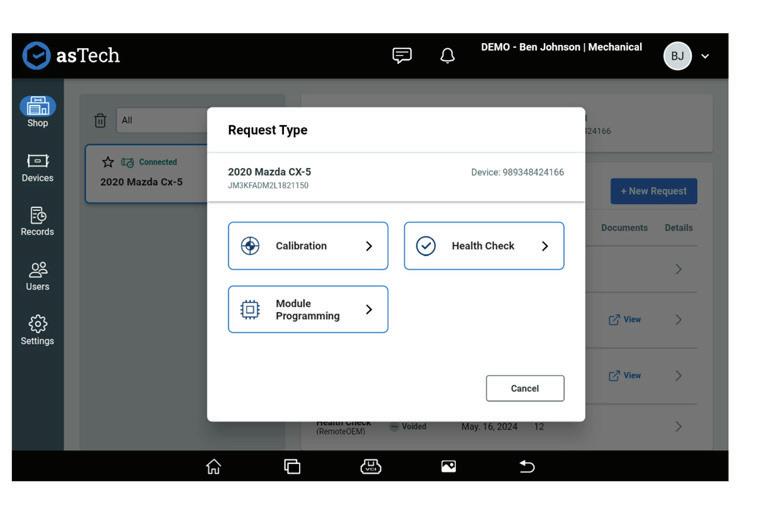
Task: Click the trash delete icon
Action: click(100, 120)
